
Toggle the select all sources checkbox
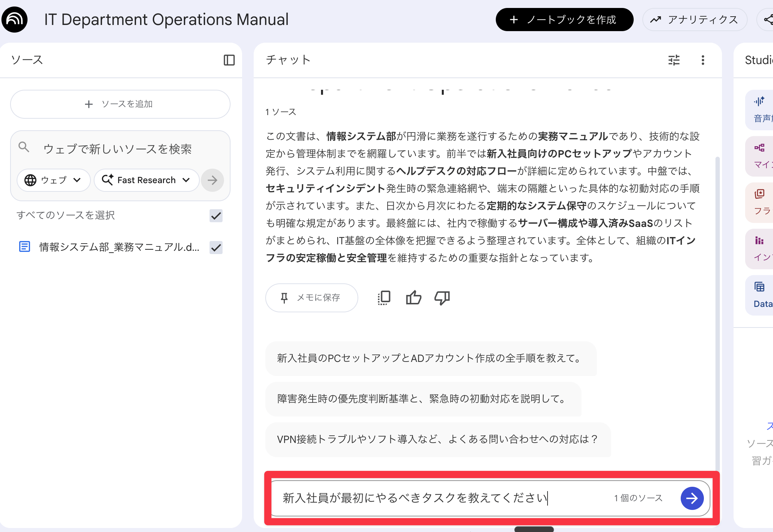point(216,216)
